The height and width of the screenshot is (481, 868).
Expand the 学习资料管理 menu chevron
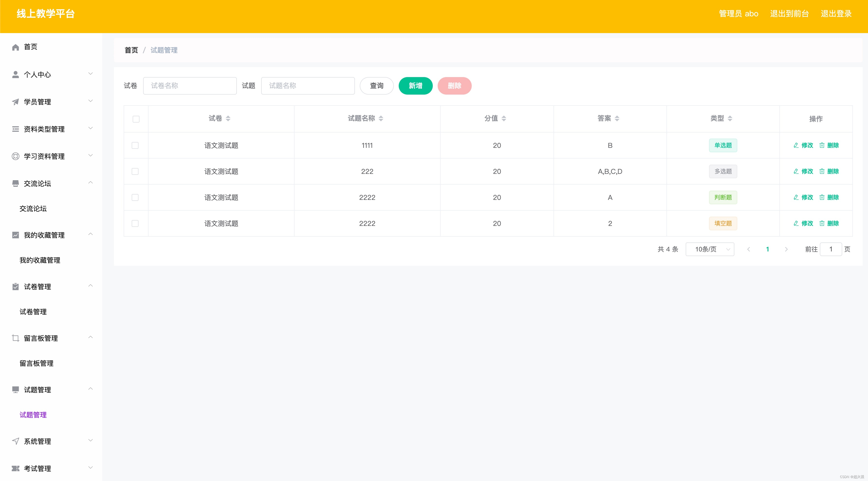[x=90, y=155]
